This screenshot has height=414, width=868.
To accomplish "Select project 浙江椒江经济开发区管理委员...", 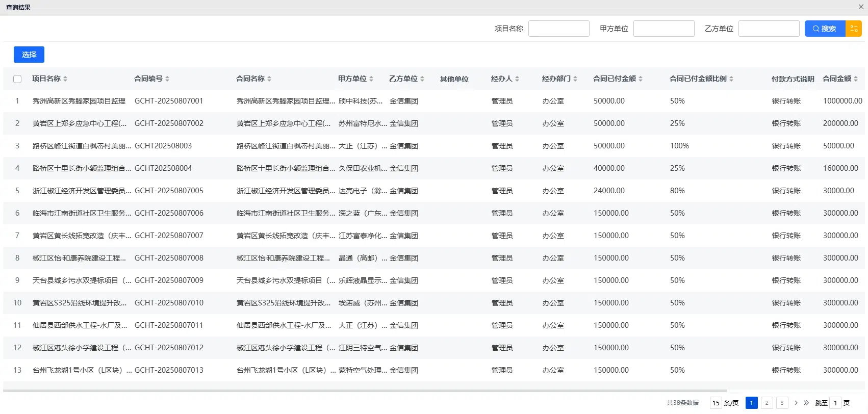I will (82, 191).
